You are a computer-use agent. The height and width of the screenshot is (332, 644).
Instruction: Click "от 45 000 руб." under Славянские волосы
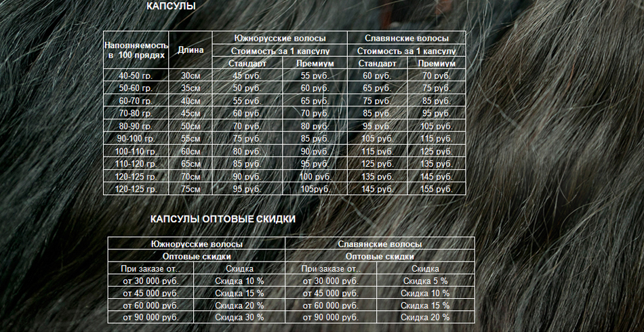pos(330,293)
